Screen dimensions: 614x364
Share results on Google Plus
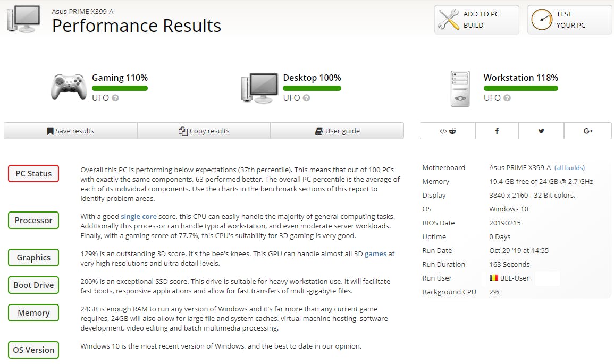point(588,131)
